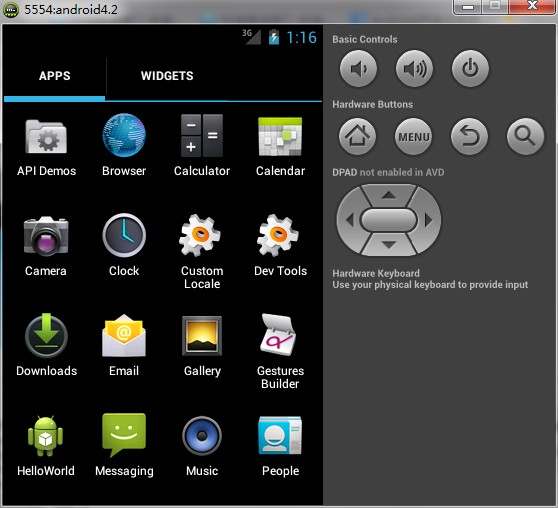Open the Downloads app
Viewport: 558px width, 508px height.
(46, 335)
